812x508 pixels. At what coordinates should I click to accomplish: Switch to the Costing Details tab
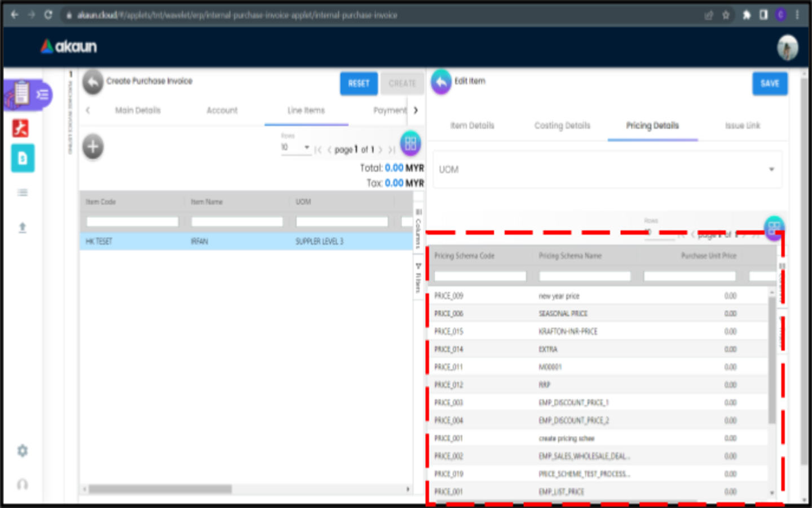click(562, 126)
